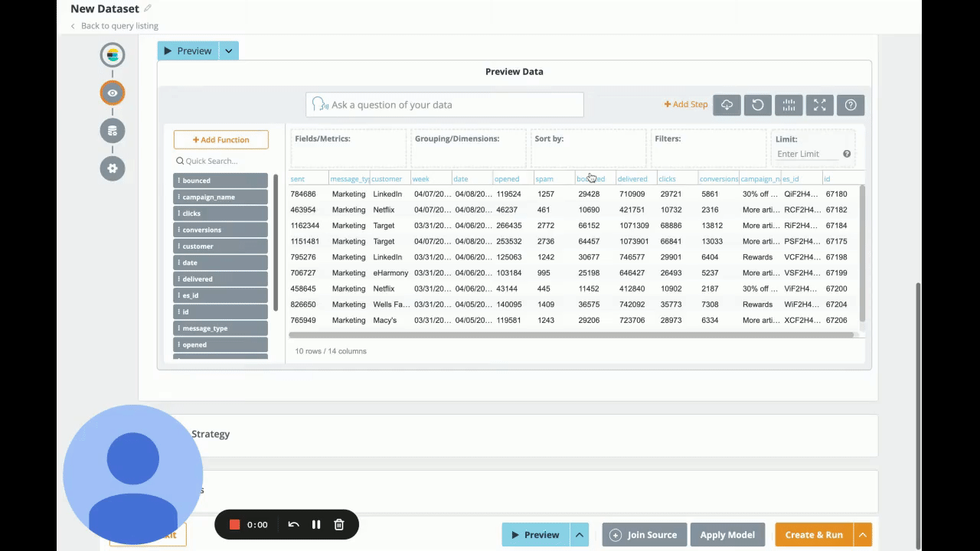
Task: Go back to query listing
Action: [x=119, y=26]
